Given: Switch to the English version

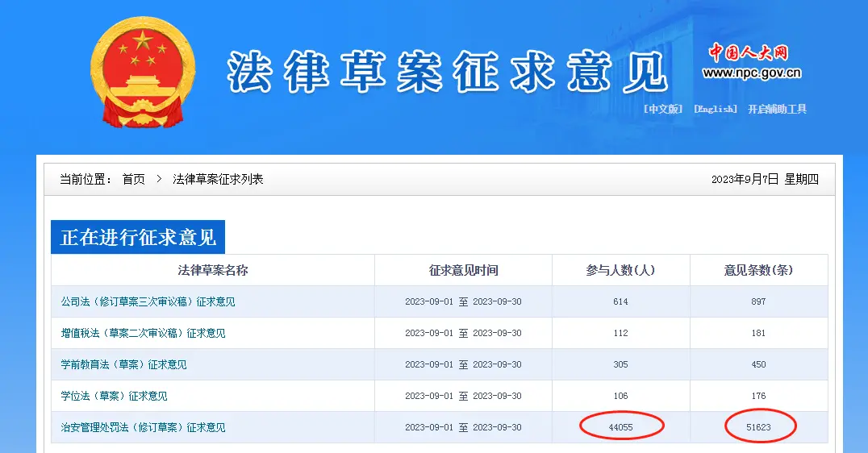Looking at the screenshot, I should [x=715, y=109].
